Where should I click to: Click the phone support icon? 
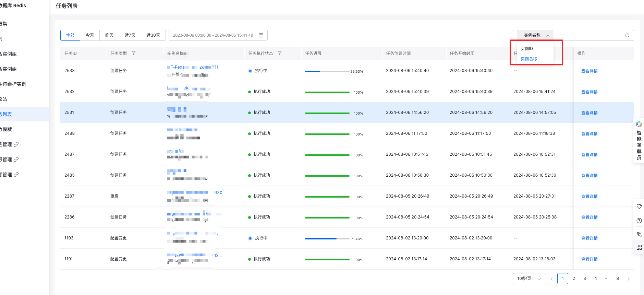(x=639, y=234)
